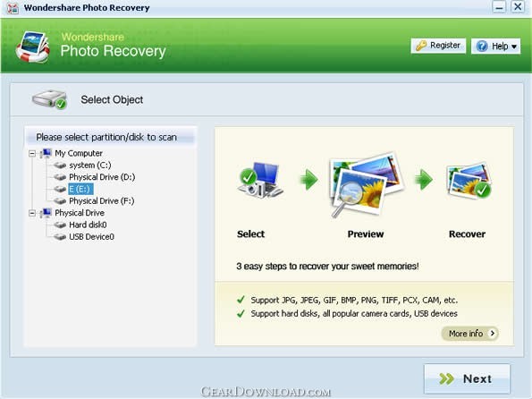
Task: Click the key icon on Register button
Action: click(x=421, y=46)
